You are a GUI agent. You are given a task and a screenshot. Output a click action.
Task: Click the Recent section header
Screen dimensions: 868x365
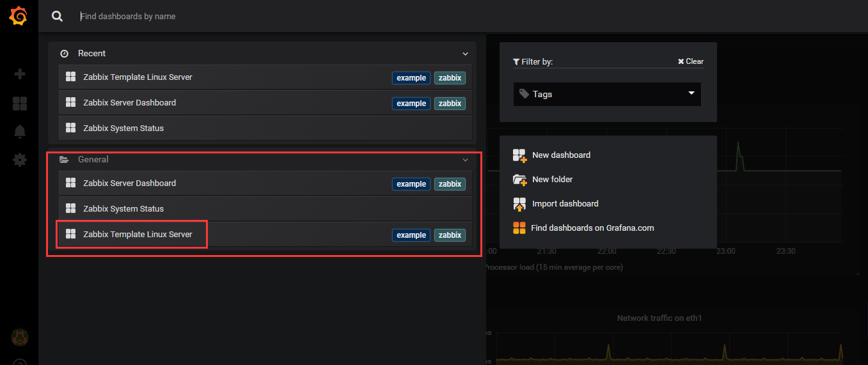[x=262, y=54]
